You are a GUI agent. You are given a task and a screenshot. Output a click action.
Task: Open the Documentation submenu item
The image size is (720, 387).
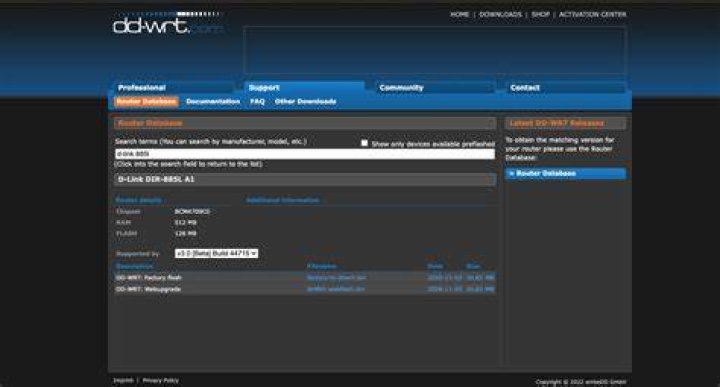213,101
